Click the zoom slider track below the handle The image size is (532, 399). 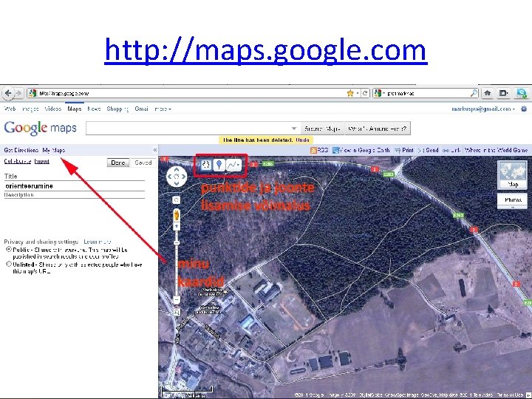click(177, 271)
